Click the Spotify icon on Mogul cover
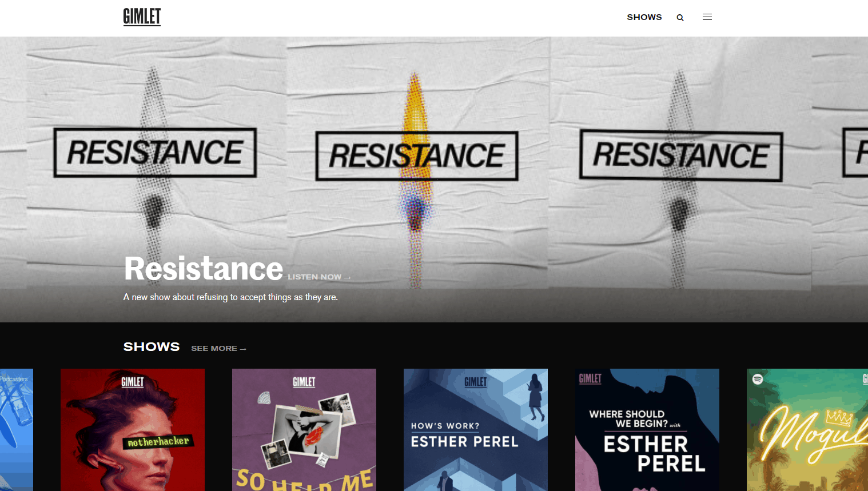 [x=758, y=379]
